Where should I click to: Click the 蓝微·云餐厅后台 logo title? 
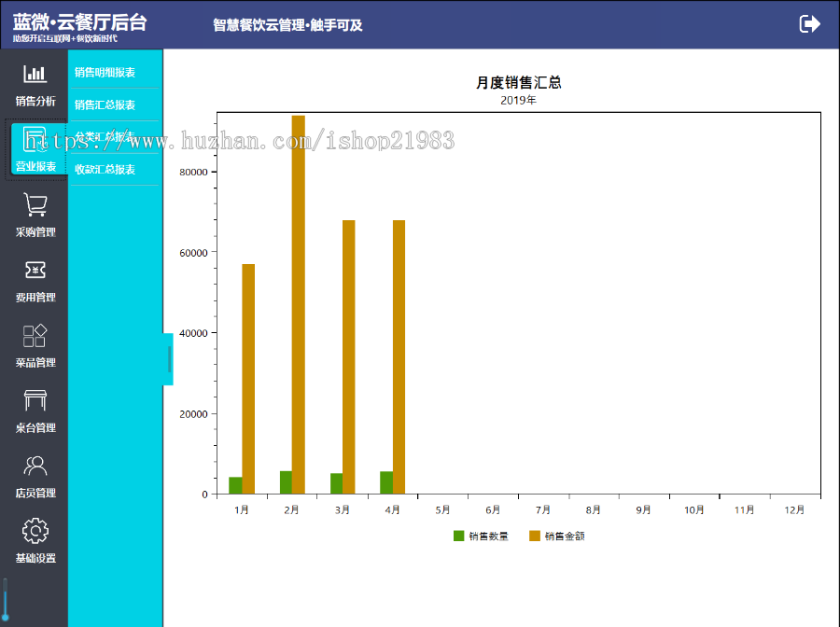[79, 22]
